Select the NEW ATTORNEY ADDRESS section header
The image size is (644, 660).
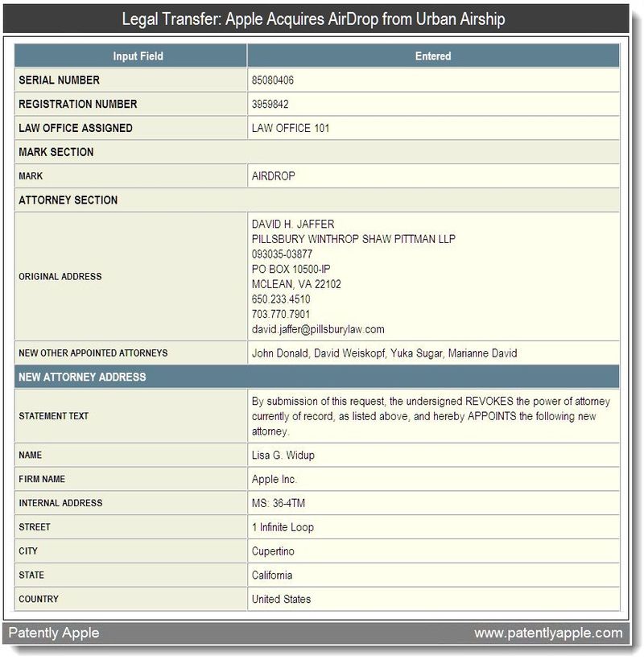tap(82, 377)
